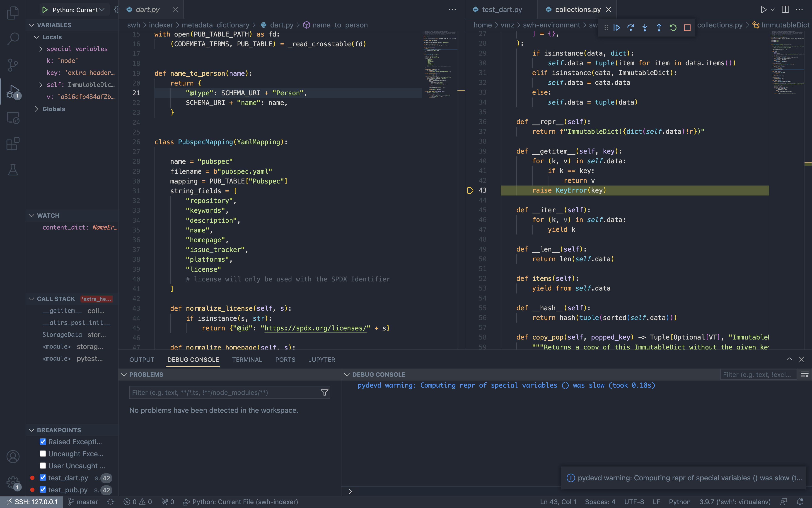Open the Testing flask view
812x508 pixels.
[13, 170]
